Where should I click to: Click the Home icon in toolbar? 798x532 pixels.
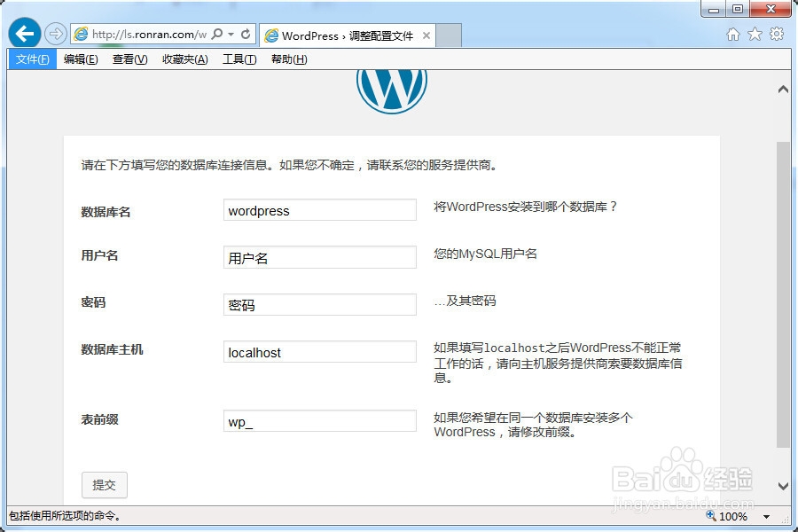tap(733, 34)
